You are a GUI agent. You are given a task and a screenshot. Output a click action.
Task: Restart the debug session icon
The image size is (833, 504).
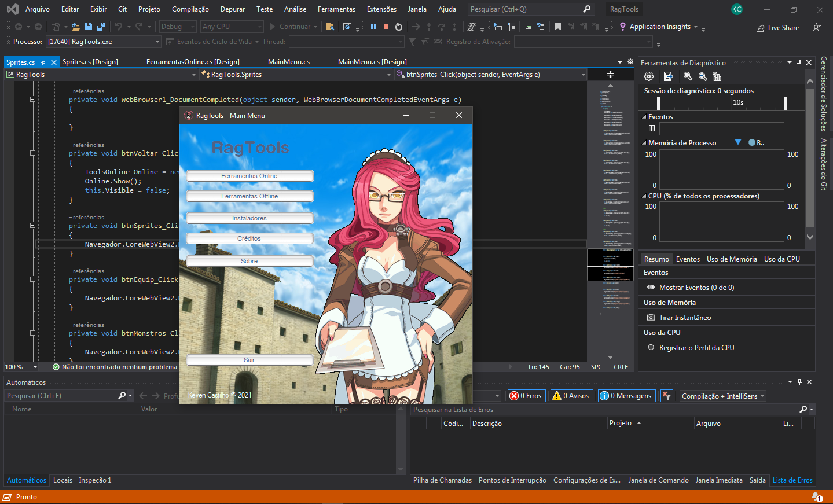pos(399,27)
